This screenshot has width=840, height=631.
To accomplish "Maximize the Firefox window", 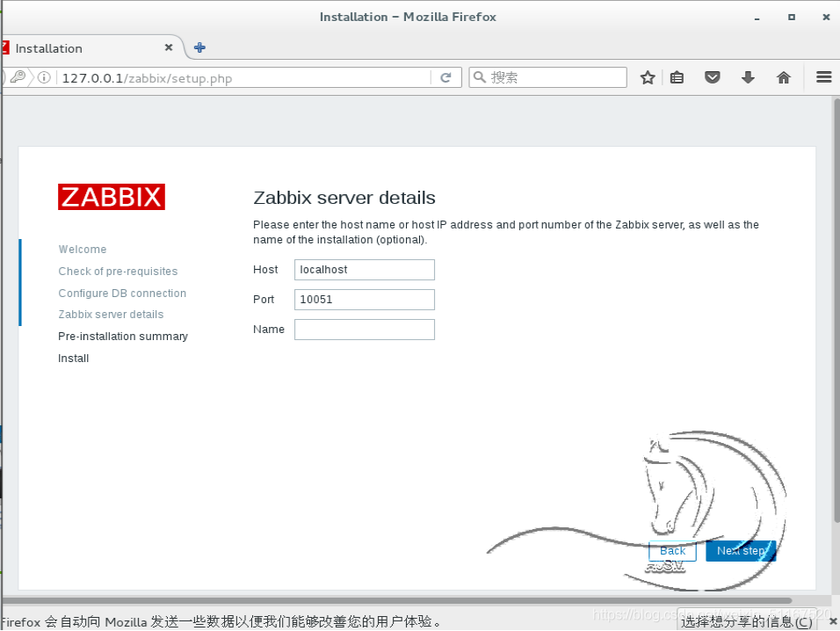I will point(792,18).
